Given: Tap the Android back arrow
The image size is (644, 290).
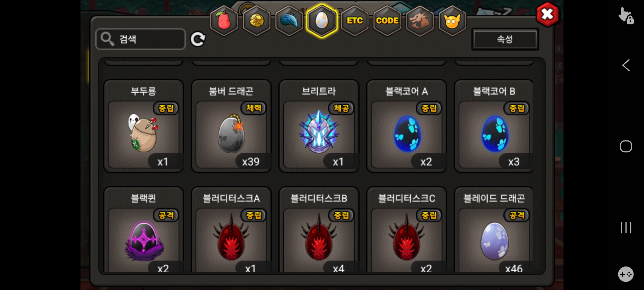Looking at the screenshot, I should pyautogui.click(x=626, y=65).
